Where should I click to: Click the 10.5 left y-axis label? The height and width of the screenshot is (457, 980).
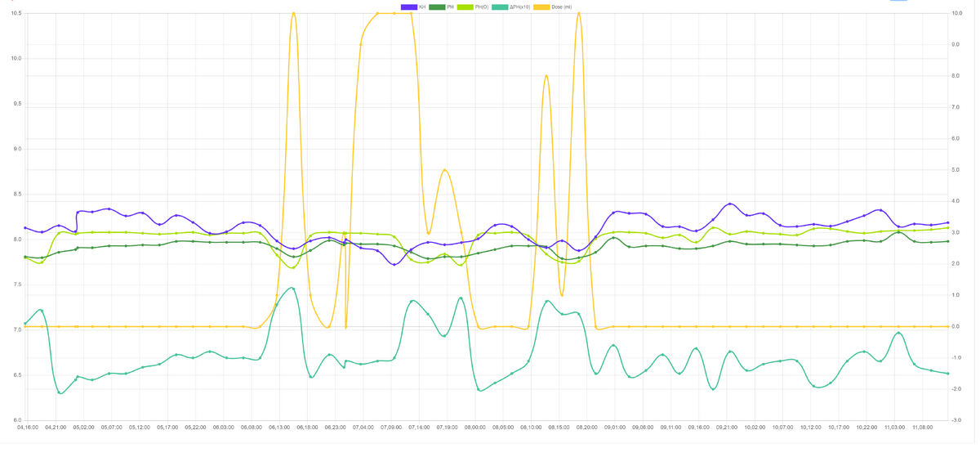coord(16,13)
